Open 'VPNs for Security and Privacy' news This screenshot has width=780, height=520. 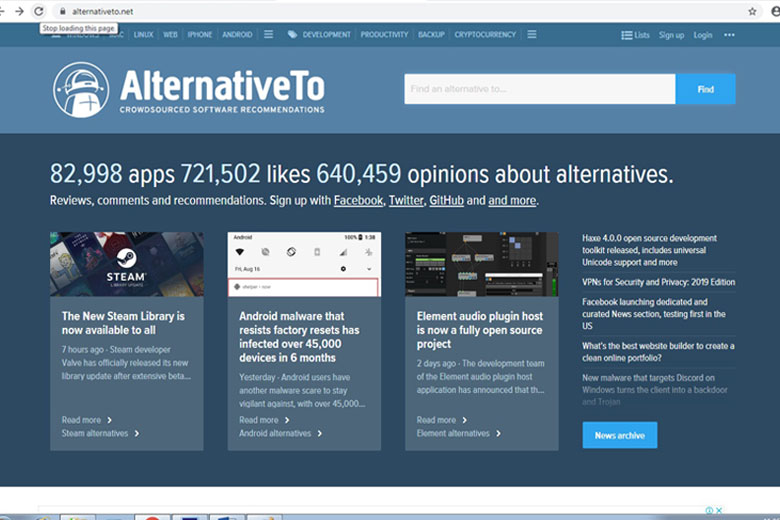(658, 282)
